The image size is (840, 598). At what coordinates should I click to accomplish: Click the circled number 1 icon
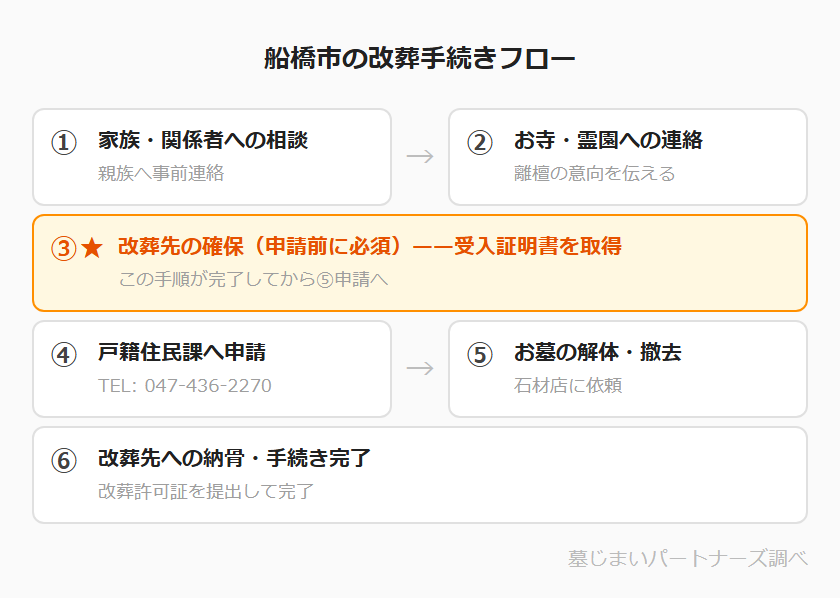(64, 142)
